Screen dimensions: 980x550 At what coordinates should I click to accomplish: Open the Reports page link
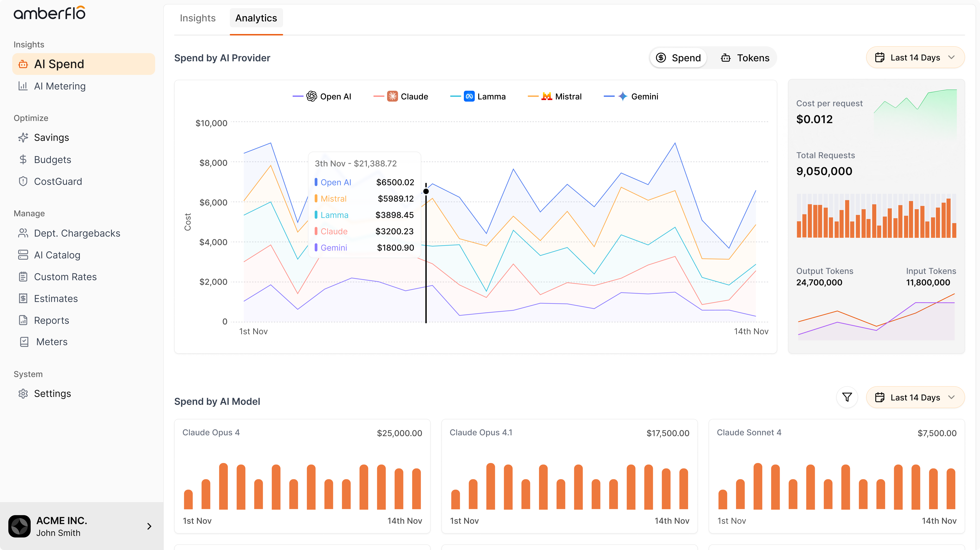tap(51, 321)
